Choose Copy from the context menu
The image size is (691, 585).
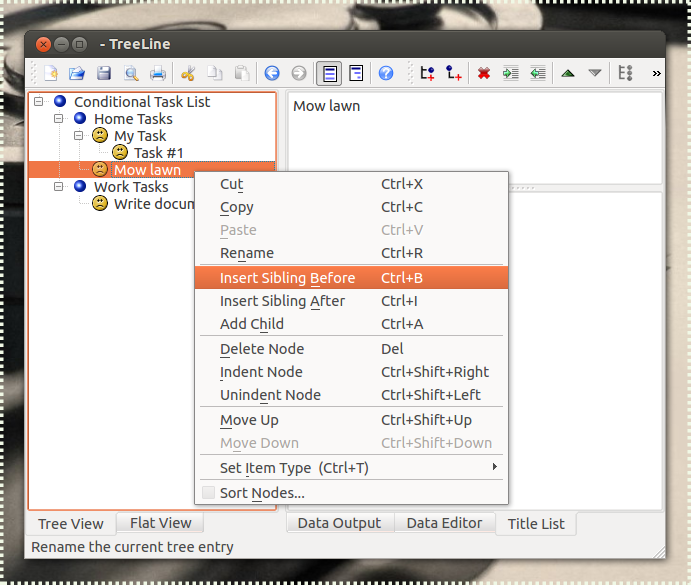pyautogui.click(x=352, y=207)
